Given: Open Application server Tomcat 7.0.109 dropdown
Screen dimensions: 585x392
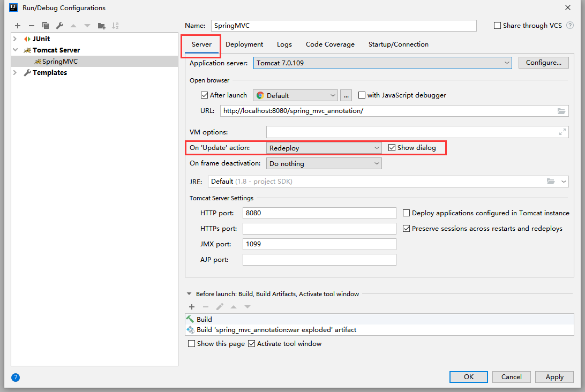Looking at the screenshot, I should [x=382, y=63].
